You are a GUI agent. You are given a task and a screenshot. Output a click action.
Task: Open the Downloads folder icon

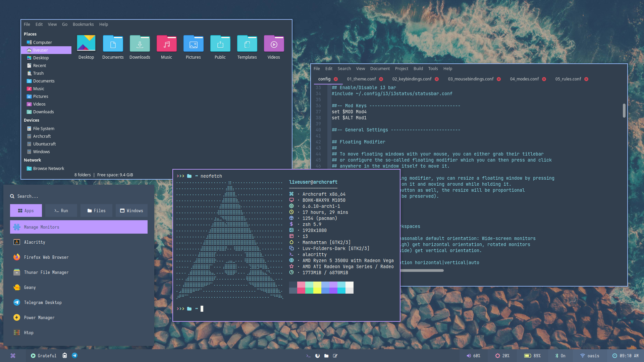140,44
